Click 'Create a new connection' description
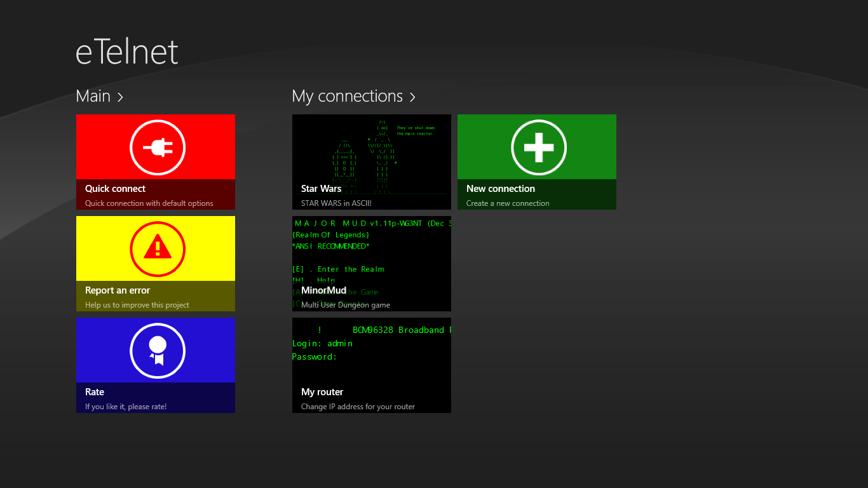 click(508, 203)
